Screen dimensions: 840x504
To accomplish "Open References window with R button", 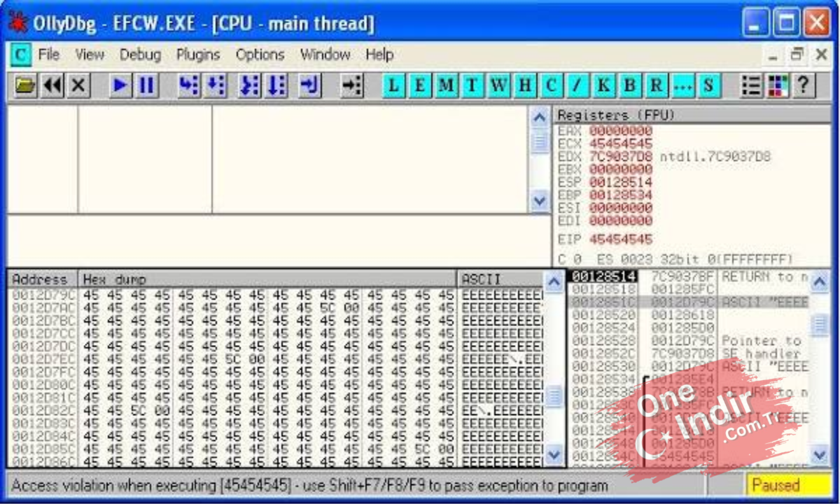I will (656, 85).
